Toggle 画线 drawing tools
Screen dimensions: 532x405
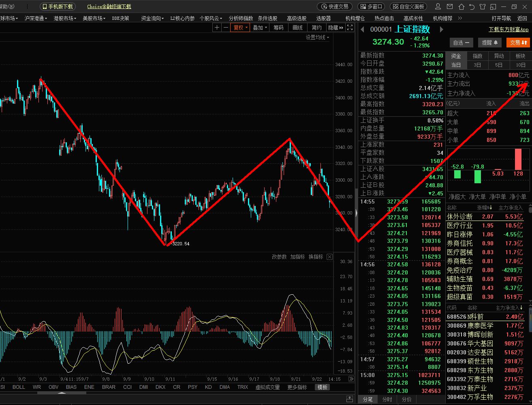297,28
